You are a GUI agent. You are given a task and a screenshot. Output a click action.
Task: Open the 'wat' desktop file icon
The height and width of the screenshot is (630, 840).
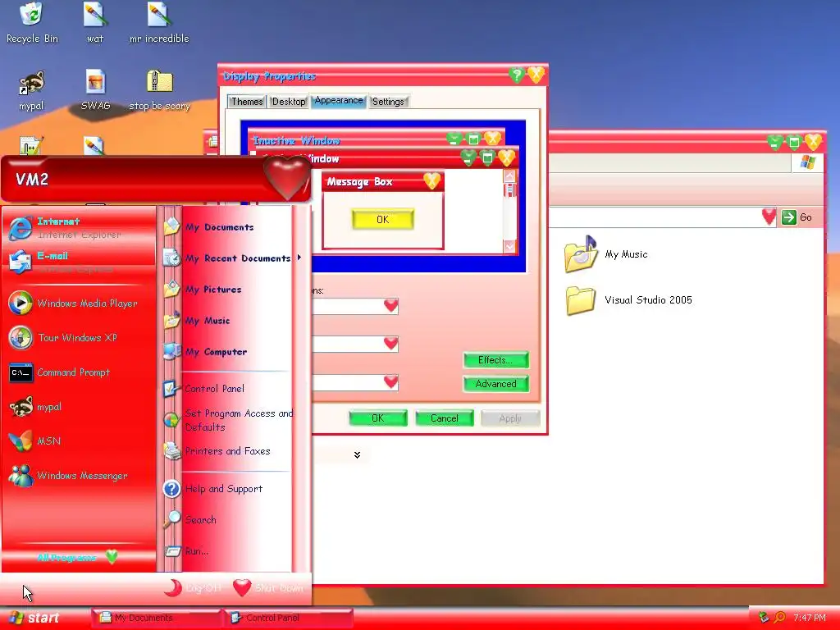(x=95, y=23)
